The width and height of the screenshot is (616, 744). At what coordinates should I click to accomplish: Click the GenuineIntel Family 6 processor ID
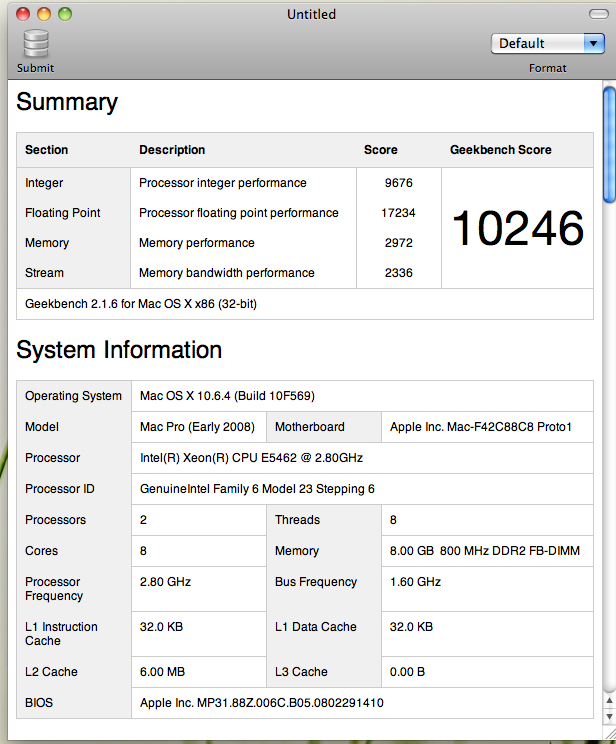tap(257, 489)
